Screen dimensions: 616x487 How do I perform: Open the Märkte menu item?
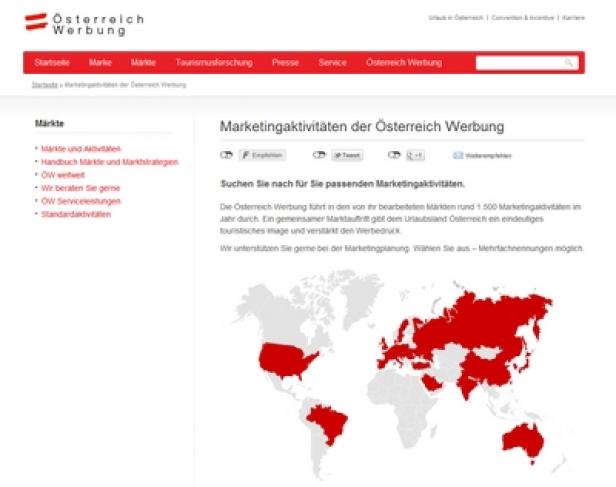tap(143, 62)
